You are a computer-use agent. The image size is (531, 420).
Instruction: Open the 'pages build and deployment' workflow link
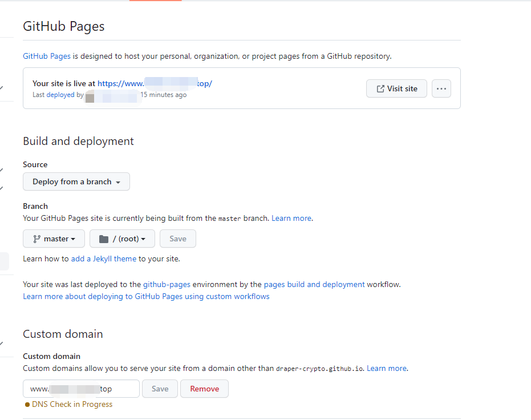point(314,284)
